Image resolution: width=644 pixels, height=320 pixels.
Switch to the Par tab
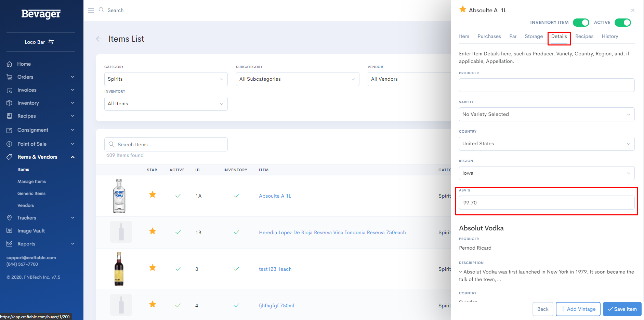click(513, 36)
